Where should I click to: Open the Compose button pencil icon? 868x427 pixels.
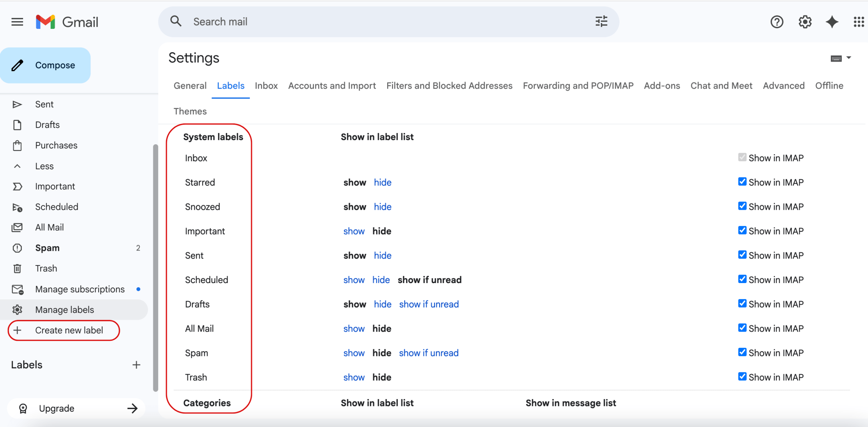pos(18,65)
